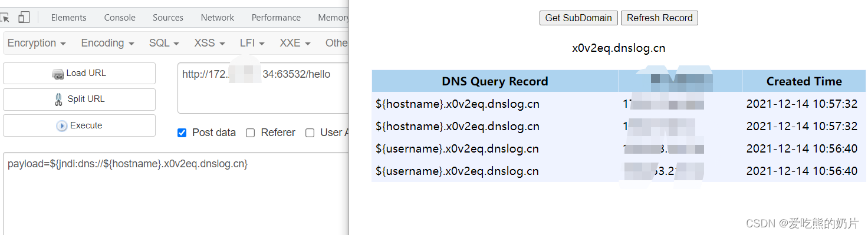The height and width of the screenshot is (235, 868).
Task: Focus the URL input field
Action: [x=263, y=88]
